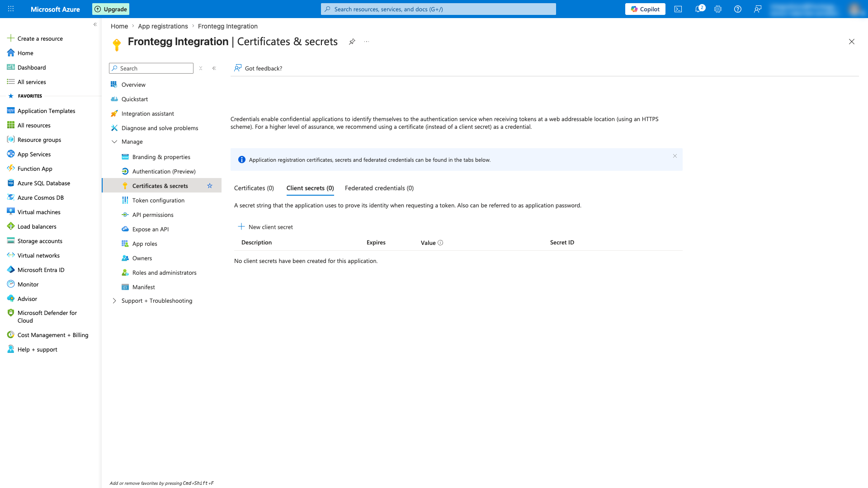Open Cloud Shell from the top bar
Viewport: 868px width, 488px height.
tap(678, 9)
